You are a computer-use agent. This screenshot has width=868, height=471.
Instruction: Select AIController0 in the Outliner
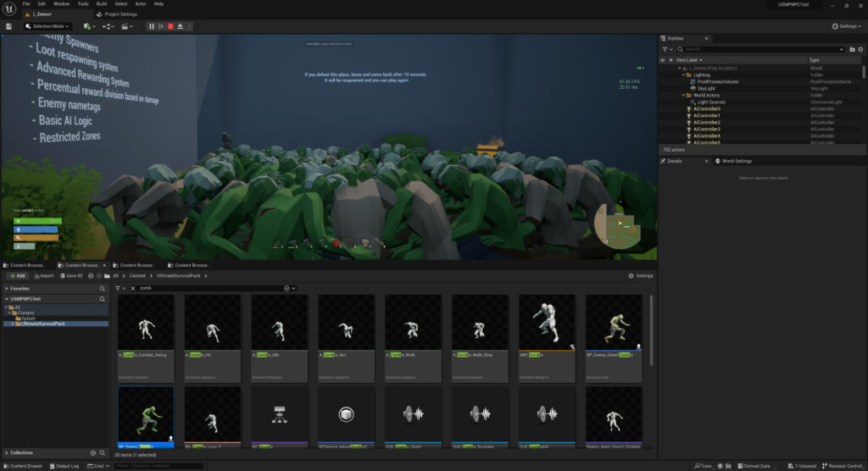[x=706, y=109]
